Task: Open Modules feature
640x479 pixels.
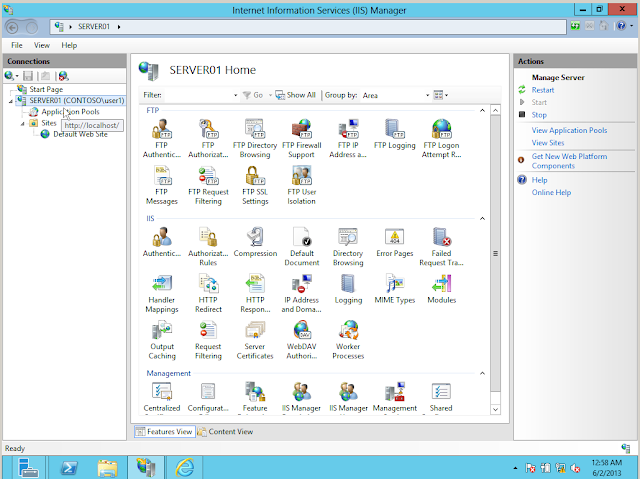Action: (441, 289)
